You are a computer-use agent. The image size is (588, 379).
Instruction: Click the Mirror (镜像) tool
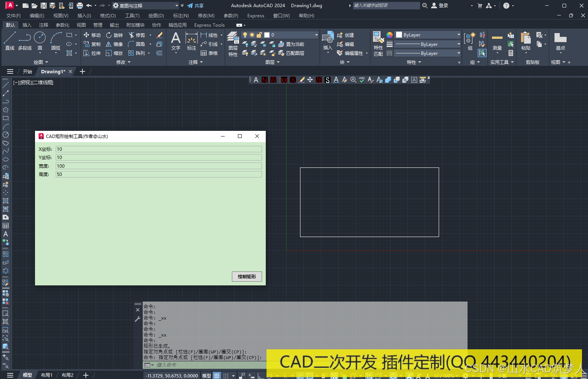114,44
